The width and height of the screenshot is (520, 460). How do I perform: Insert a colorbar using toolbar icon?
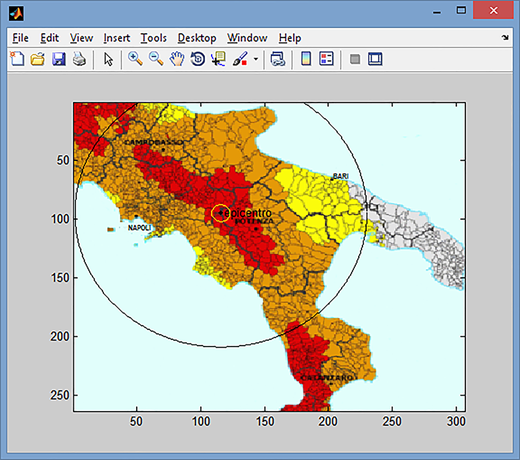coord(306,59)
